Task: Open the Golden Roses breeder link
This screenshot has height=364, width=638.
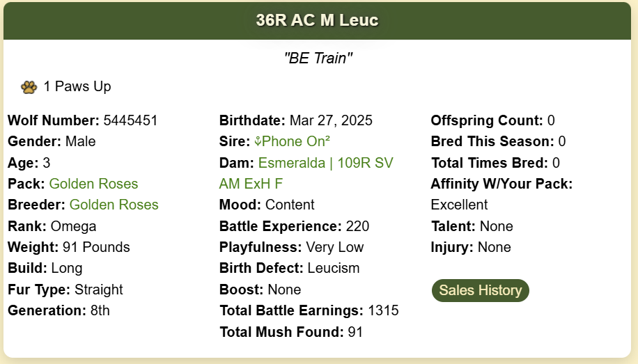Action: click(x=114, y=205)
